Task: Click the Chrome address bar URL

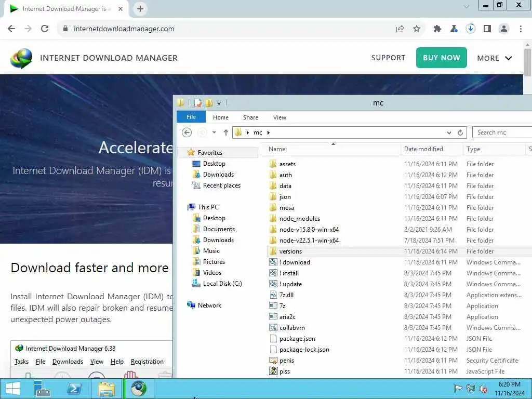Action: tap(124, 29)
